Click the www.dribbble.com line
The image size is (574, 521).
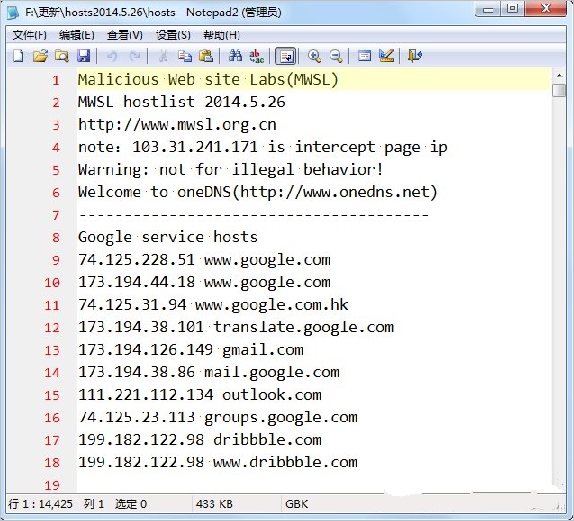218,462
